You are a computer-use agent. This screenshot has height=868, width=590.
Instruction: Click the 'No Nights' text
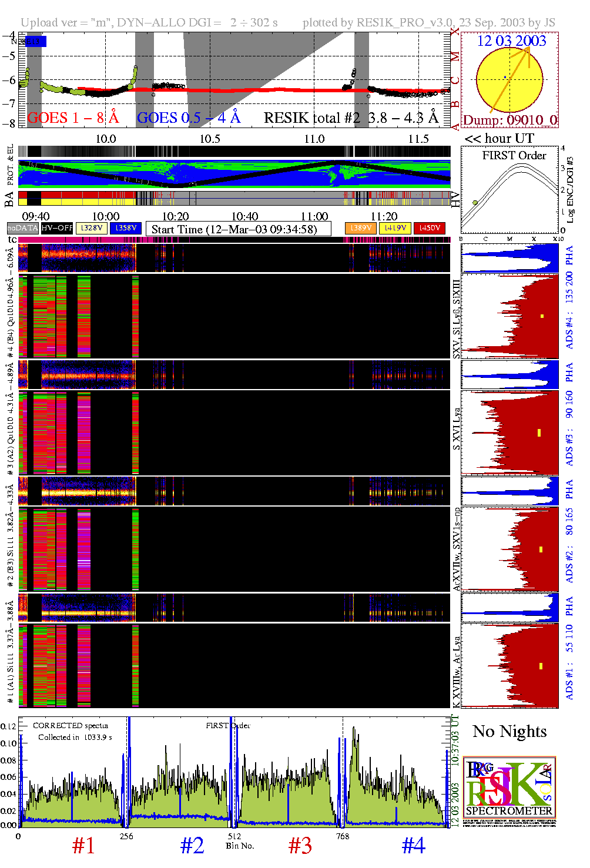[x=509, y=731]
